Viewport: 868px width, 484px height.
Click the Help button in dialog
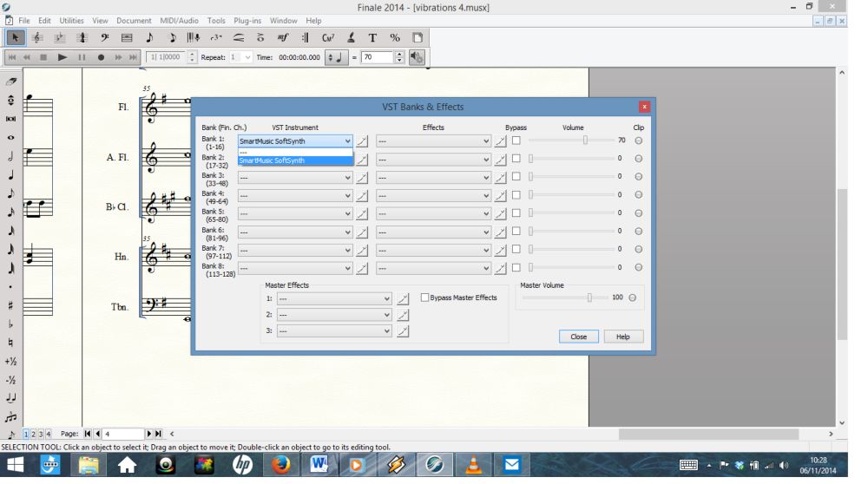[624, 337]
